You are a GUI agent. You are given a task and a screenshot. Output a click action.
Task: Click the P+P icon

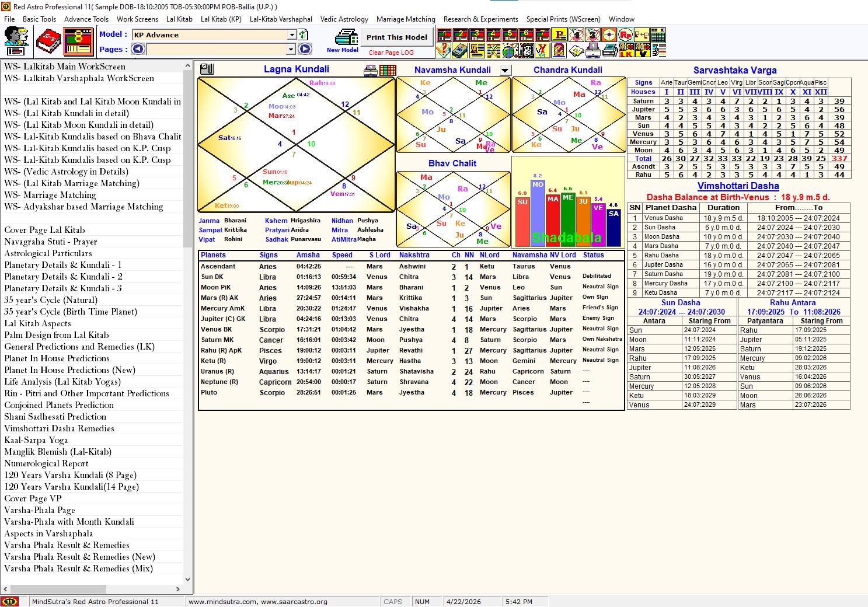click(642, 35)
